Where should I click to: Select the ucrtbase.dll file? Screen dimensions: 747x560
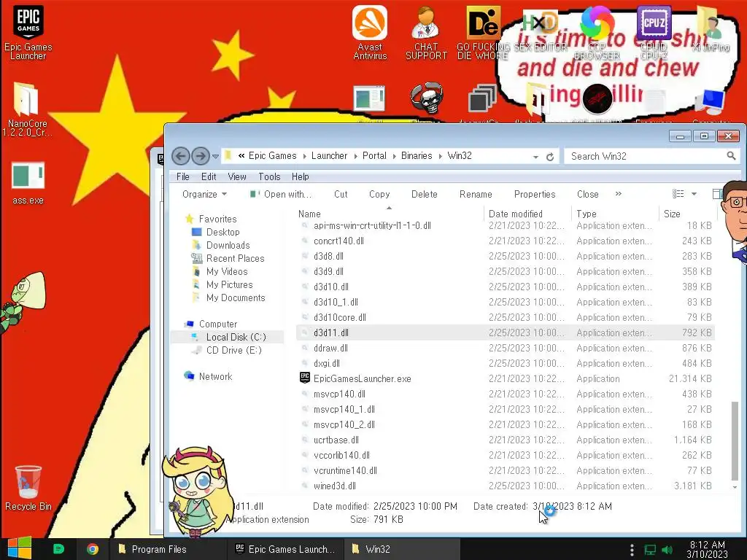pos(505,440)
